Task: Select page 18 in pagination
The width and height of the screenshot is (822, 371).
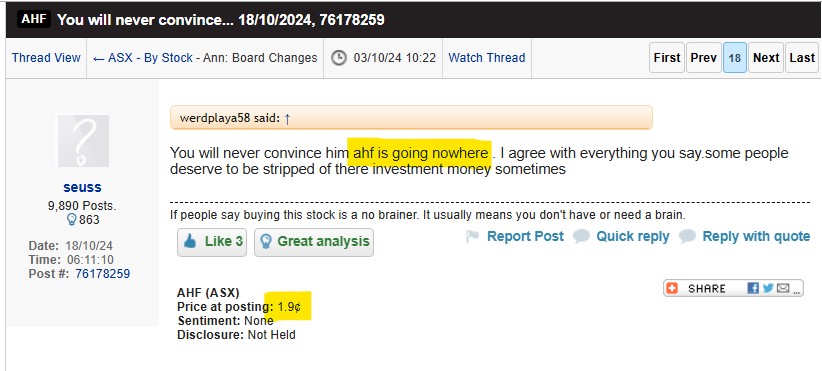Action: (734, 58)
